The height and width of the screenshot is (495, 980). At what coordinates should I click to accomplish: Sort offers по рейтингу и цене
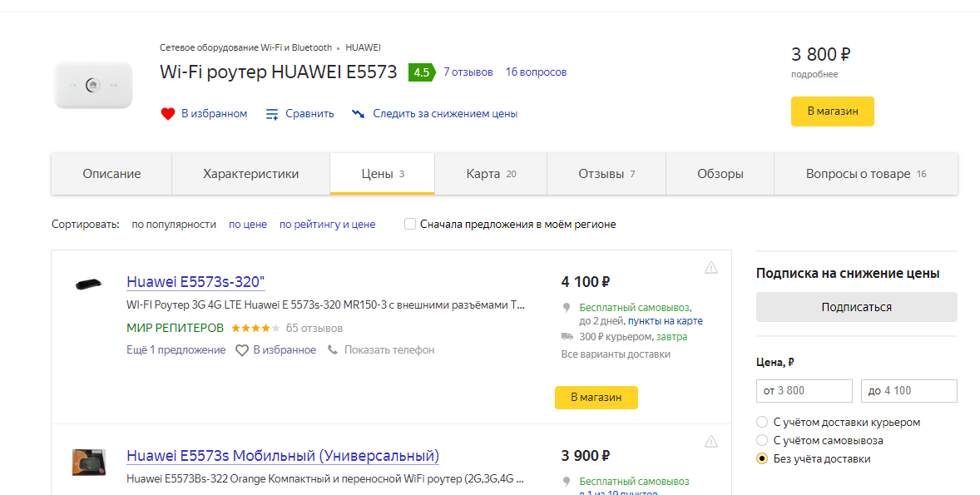click(x=328, y=225)
